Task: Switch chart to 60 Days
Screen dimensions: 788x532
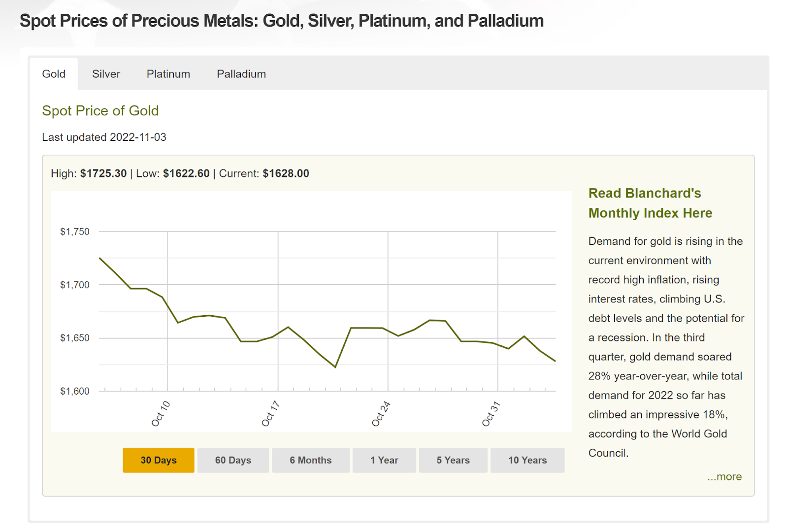Action: pos(233,460)
